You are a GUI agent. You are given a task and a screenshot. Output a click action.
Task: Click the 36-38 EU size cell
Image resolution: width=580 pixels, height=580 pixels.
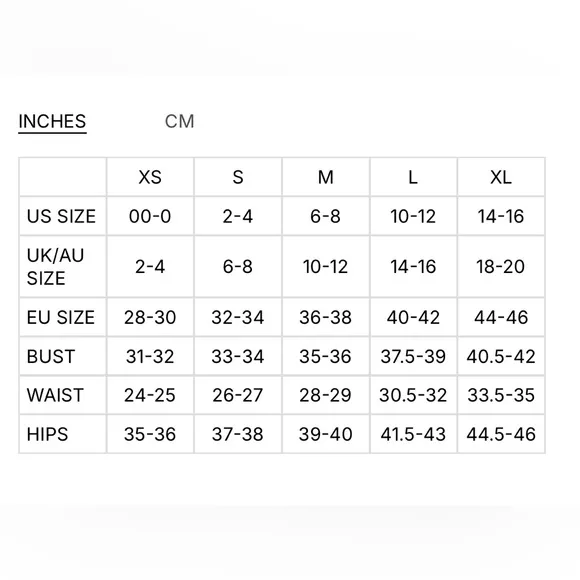click(x=326, y=317)
